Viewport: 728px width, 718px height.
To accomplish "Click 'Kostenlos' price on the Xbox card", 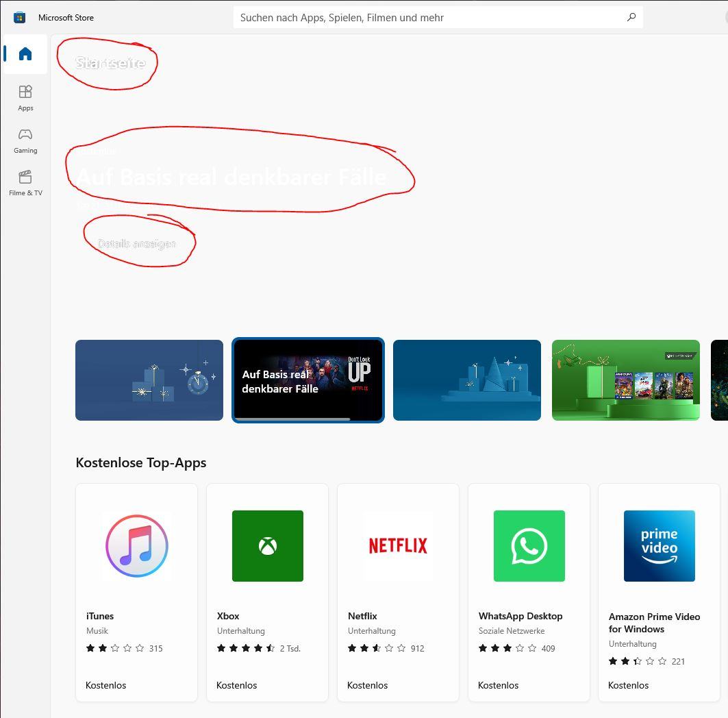I will coord(236,685).
